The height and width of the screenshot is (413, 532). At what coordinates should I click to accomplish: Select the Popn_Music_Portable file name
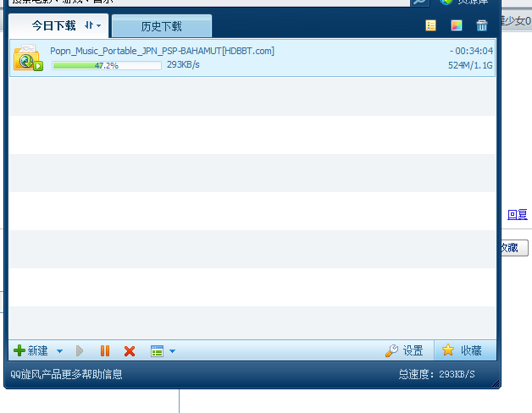click(x=162, y=51)
